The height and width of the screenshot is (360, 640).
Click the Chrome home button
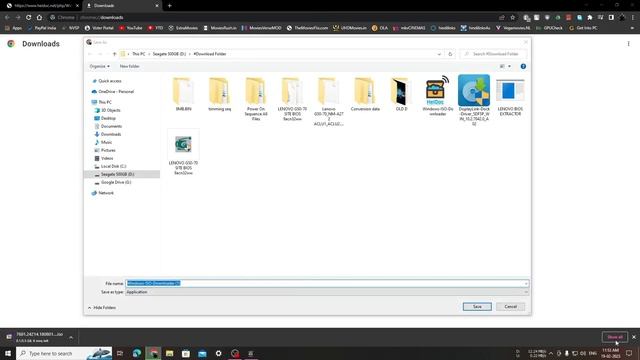39,18
